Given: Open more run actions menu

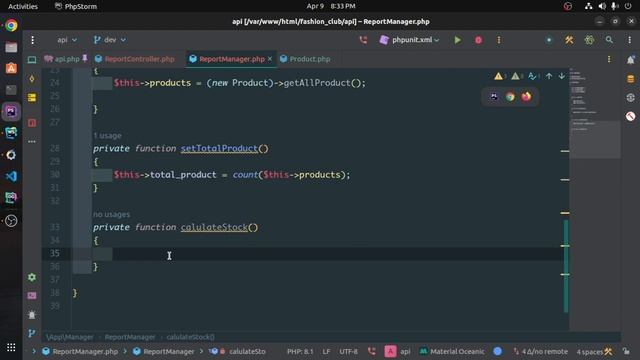Looking at the screenshot, I should (x=499, y=40).
